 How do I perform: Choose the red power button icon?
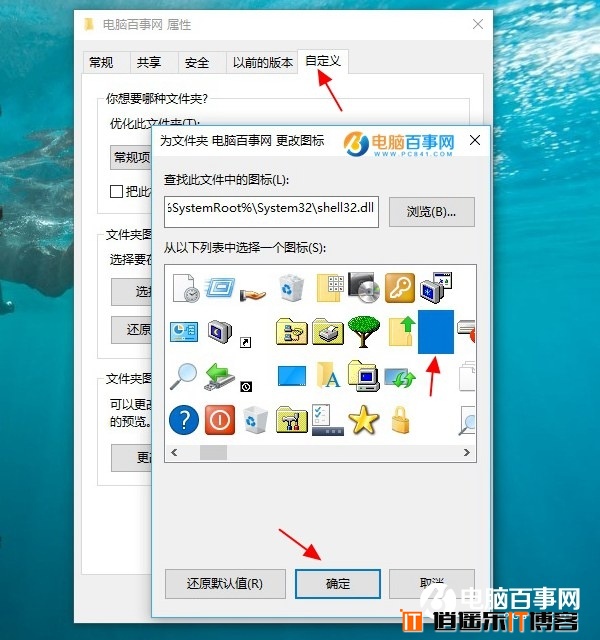coord(220,420)
